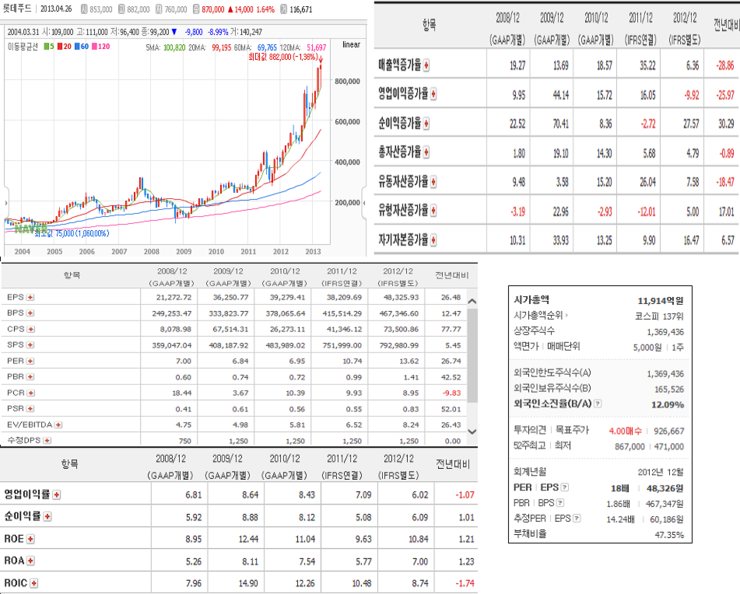Image resolution: width=740 pixels, height=594 pixels.
Task: Click the 2008/12 header in valuation table
Action: (x=172, y=277)
